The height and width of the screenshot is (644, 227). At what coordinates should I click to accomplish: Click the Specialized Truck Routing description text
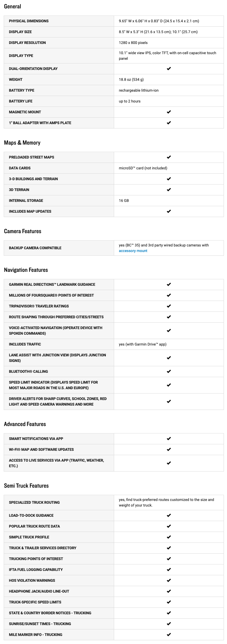click(166, 503)
